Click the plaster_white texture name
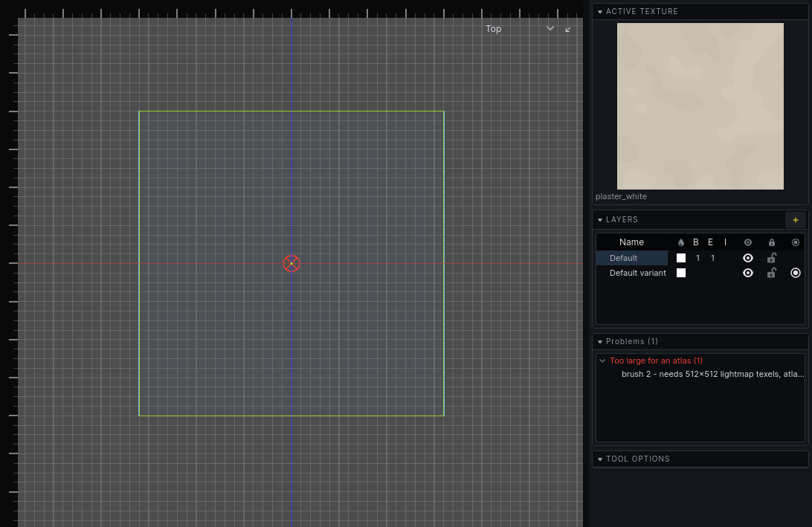The height and width of the screenshot is (527, 812). pyautogui.click(x=621, y=197)
